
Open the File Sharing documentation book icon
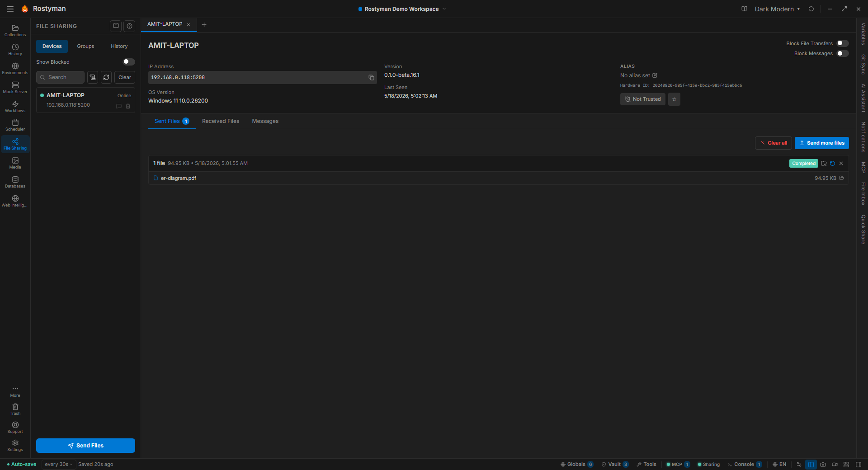pyautogui.click(x=116, y=26)
